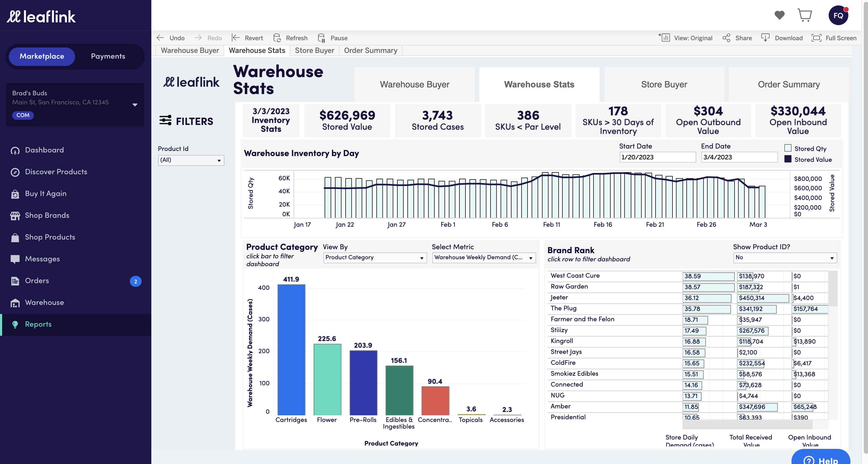Click the Discover Products compass icon
This screenshot has height=464, width=868.
pos(15,172)
